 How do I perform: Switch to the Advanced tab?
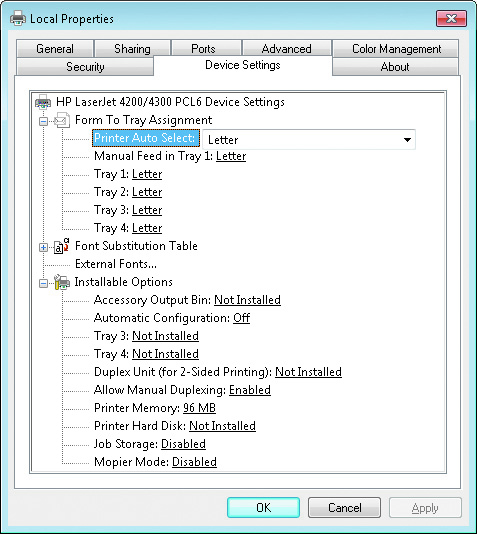tap(286, 49)
